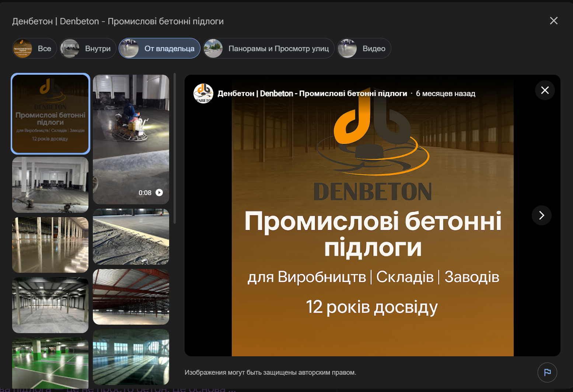
Task: Select the От владельца tab
Action: click(160, 48)
